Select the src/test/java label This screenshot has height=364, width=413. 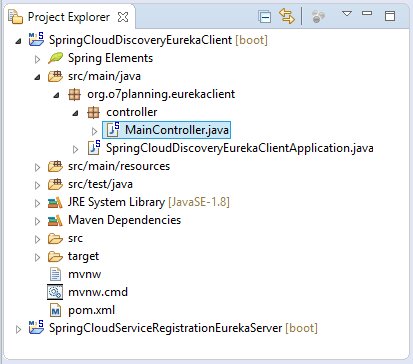coord(100,184)
